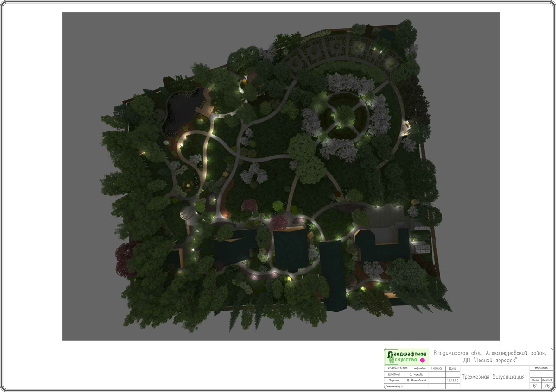This screenshot has height=392, width=556.
Task: Select the text "Владимирская обл., Александровский район,"
Action: pos(490,353)
